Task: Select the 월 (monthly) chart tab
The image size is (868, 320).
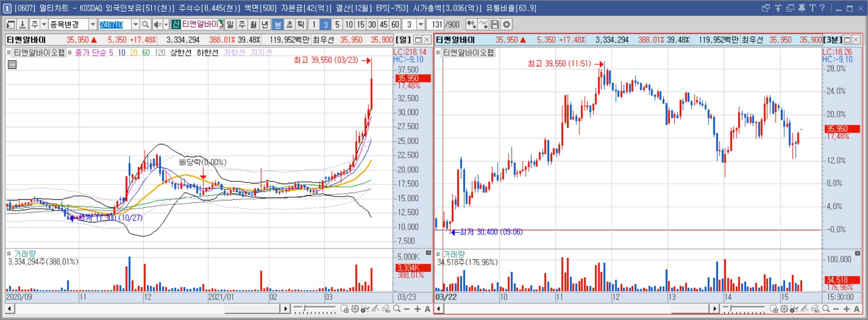Action: [254, 24]
